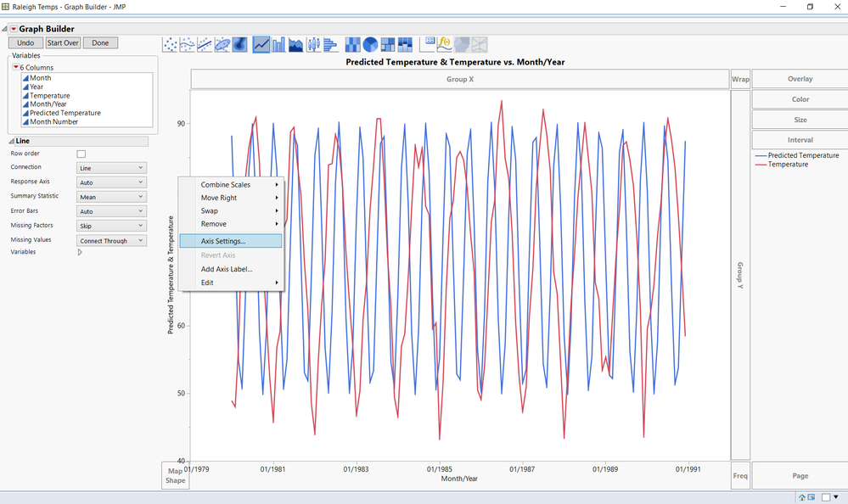
Task: Click the Predicted Temperature column type icon
Action: [x=25, y=113]
